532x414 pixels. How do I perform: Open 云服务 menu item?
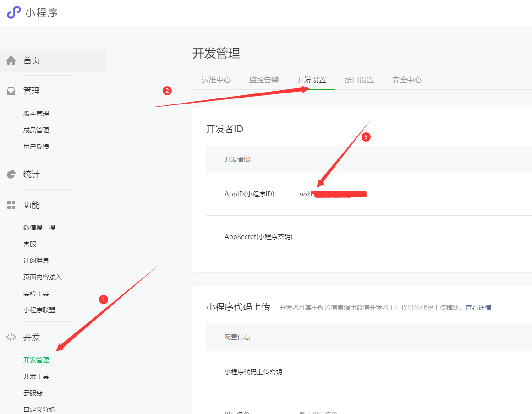(x=33, y=392)
